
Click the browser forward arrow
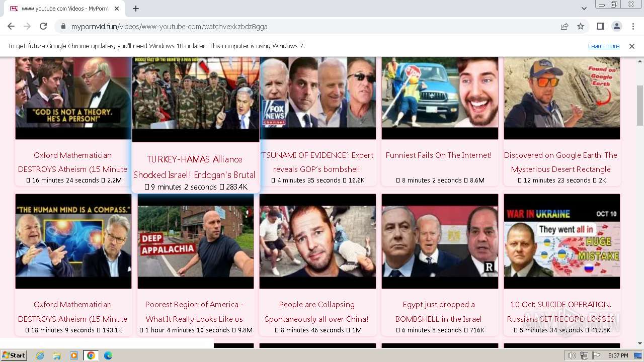[x=27, y=26]
